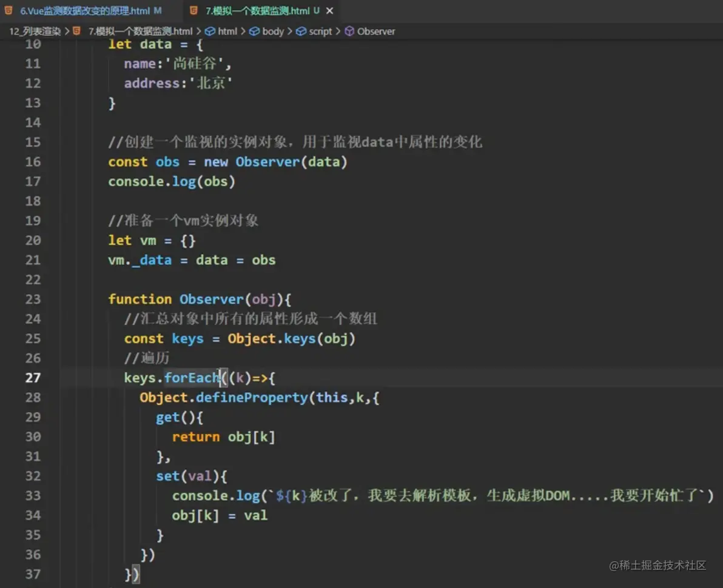Close the 7.模拟一个数据监测.html tab
Screen dimensions: 723x588
pyautogui.click(x=330, y=10)
